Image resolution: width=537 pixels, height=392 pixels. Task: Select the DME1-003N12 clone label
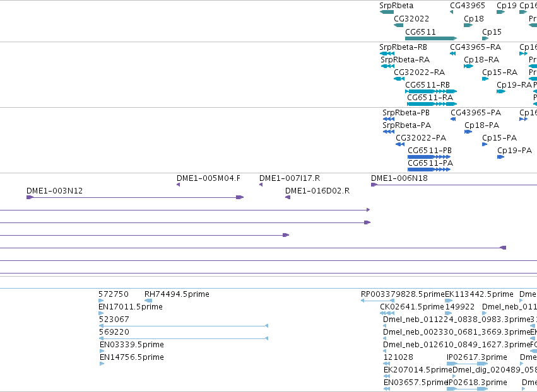tap(54, 191)
